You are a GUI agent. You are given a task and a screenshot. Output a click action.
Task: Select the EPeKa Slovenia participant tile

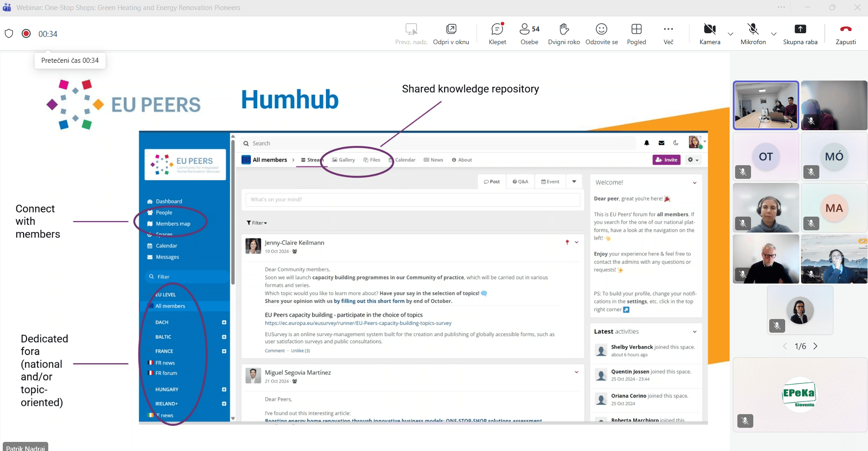coord(799,394)
